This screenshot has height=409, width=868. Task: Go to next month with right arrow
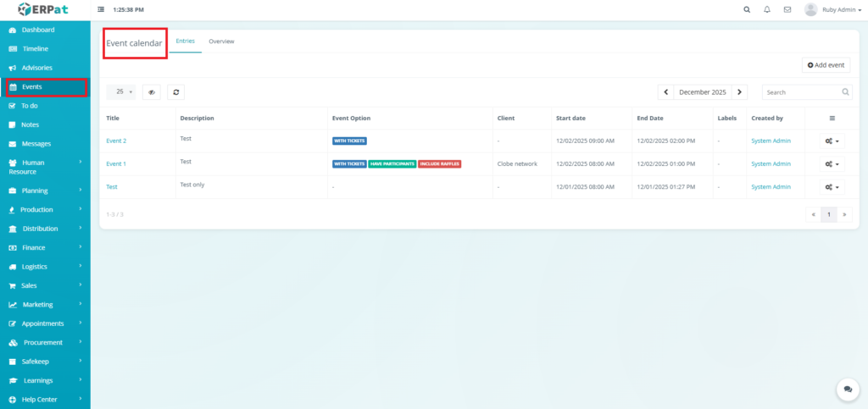pyautogui.click(x=740, y=91)
